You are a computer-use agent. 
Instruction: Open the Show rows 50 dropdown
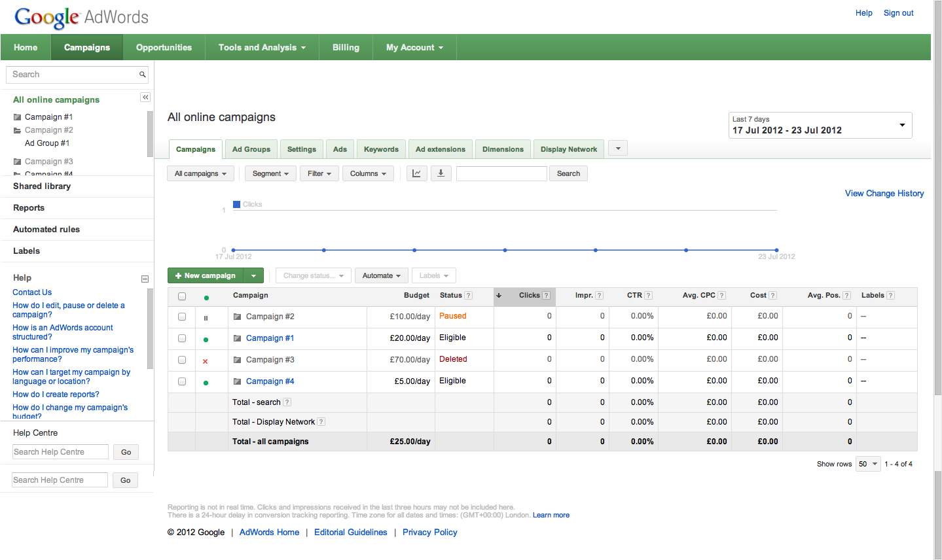pyautogui.click(x=868, y=464)
